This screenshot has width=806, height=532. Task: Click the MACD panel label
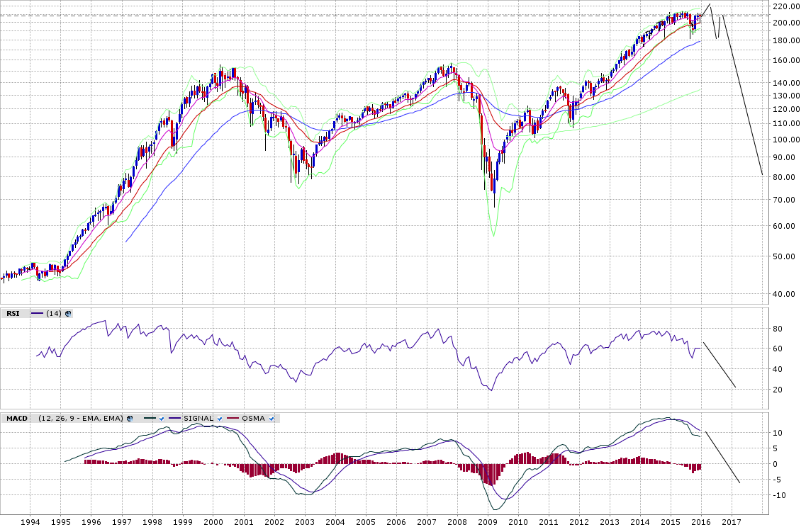(x=16, y=419)
